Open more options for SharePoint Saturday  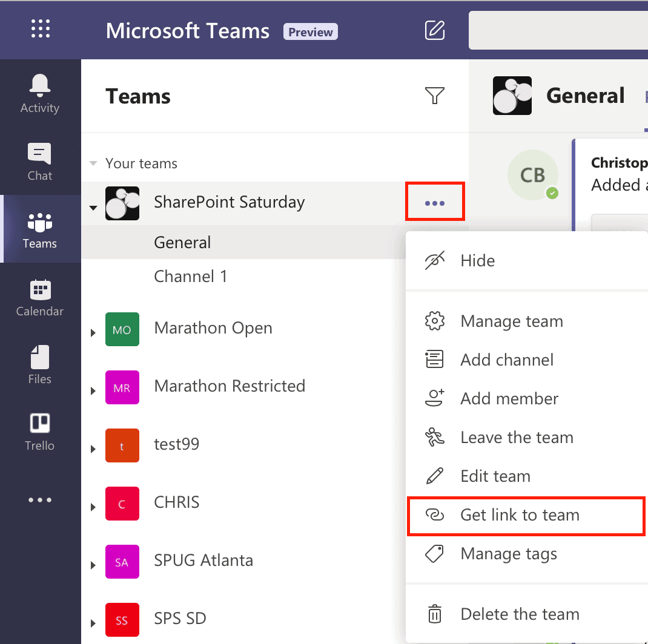point(435,203)
